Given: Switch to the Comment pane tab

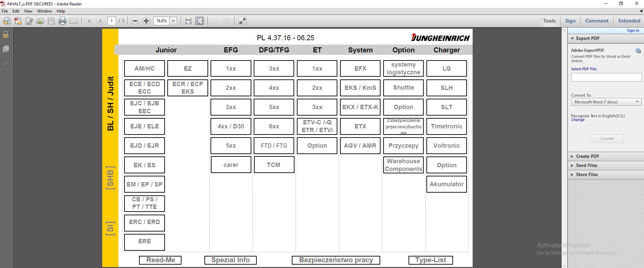Looking at the screenshot, I should tap(596, 21).
